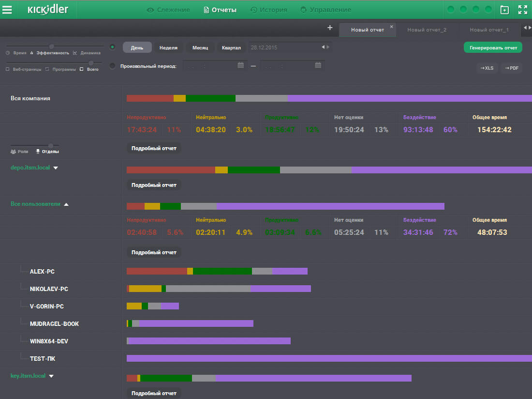Collapse the Все пользователи group
Image resolution: width=532 pixels, height=399 pixels.
[x=66, y=204]
